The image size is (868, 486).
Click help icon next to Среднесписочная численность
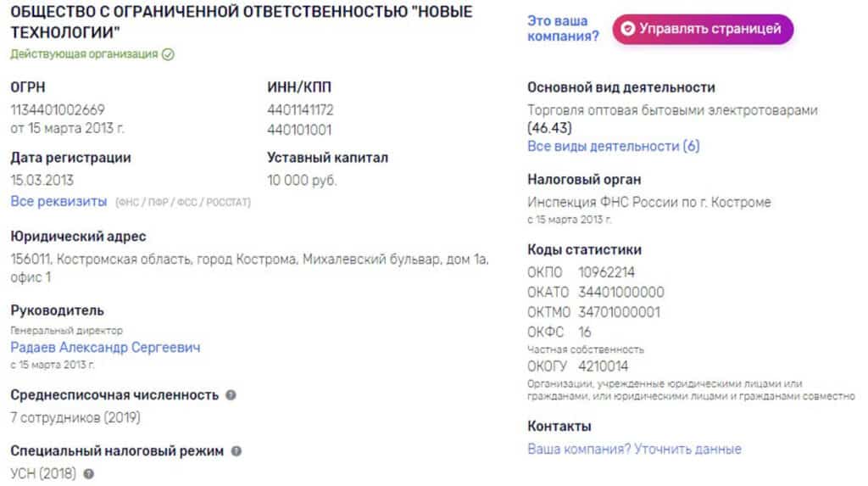point(231,395)
